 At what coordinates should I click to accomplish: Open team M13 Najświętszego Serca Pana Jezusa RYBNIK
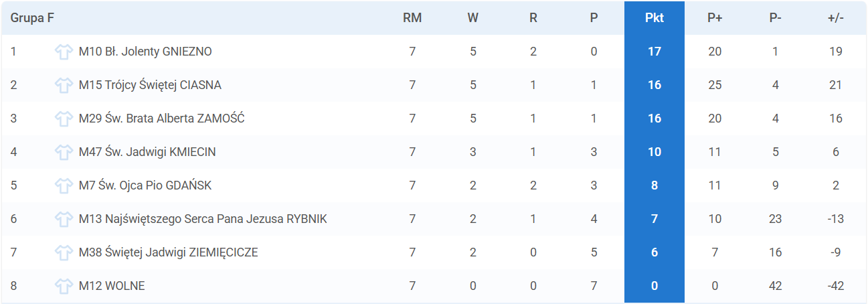[x=203, y=219]
